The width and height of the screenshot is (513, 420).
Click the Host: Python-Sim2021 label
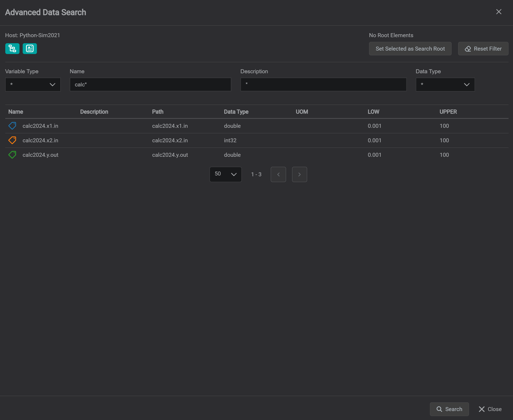(x=33, y=35)
